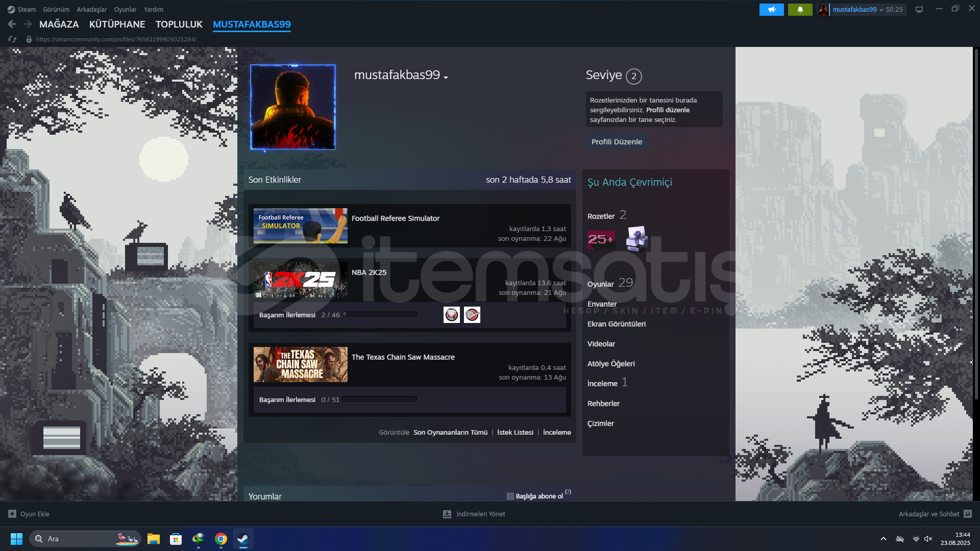Click the Seviye 2 level badge
The image size is (980, 551).
[x=633, y=76]
